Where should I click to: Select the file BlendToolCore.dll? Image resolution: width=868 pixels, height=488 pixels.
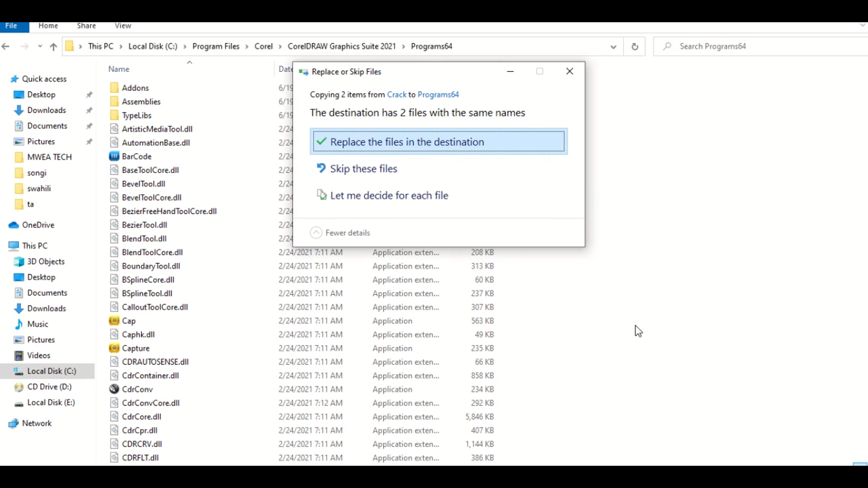[x=153, y=252]
